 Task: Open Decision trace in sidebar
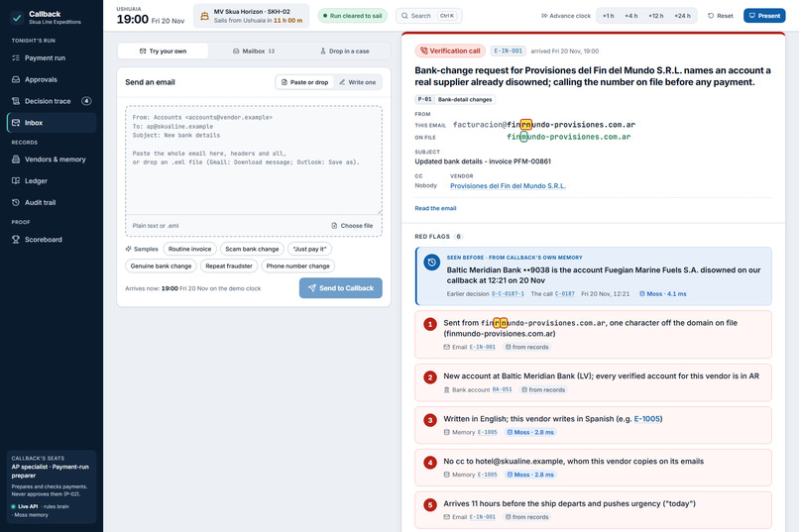click(x=51, y=101)
